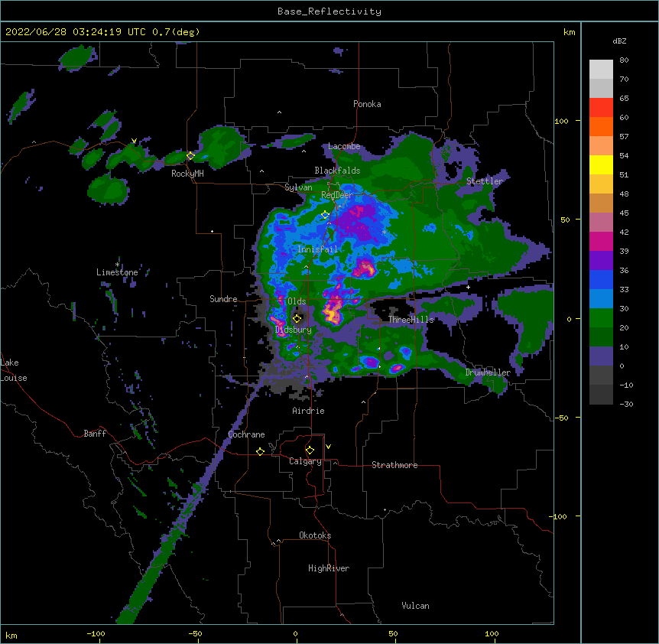The width and height of the screenshot is (659, 644).
Task: Select the Blackfalds label
Action: pyautogui.click(x=337, y=171)
